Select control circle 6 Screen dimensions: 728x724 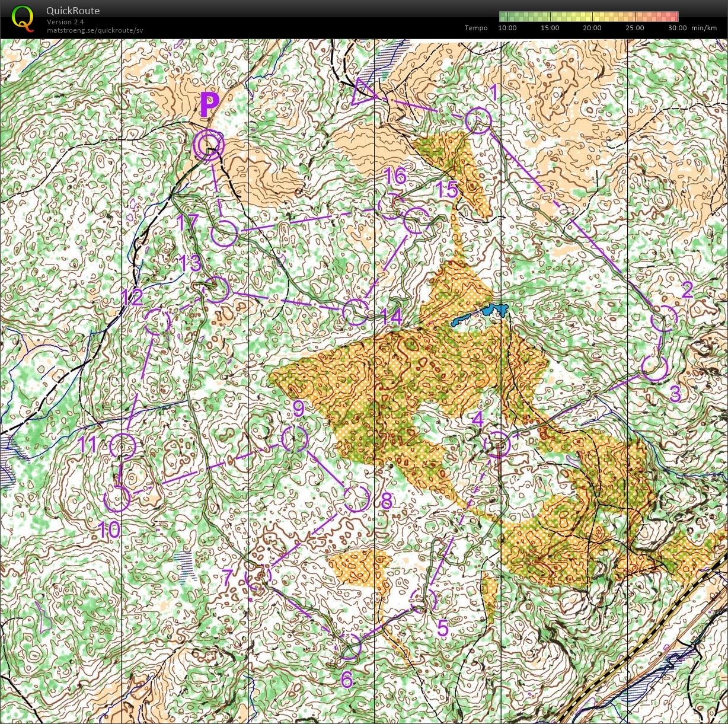[x=349, y=646]
